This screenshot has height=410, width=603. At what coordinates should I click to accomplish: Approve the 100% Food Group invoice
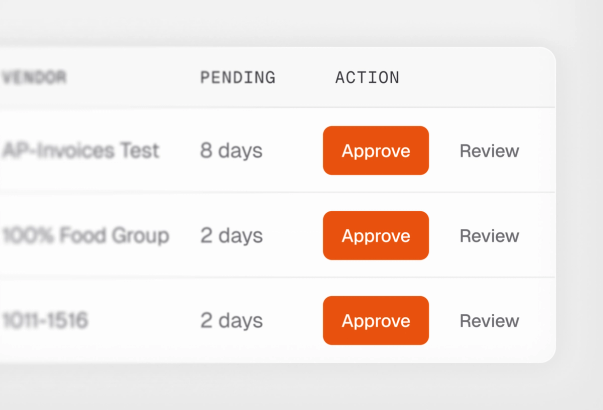[375, 236]
